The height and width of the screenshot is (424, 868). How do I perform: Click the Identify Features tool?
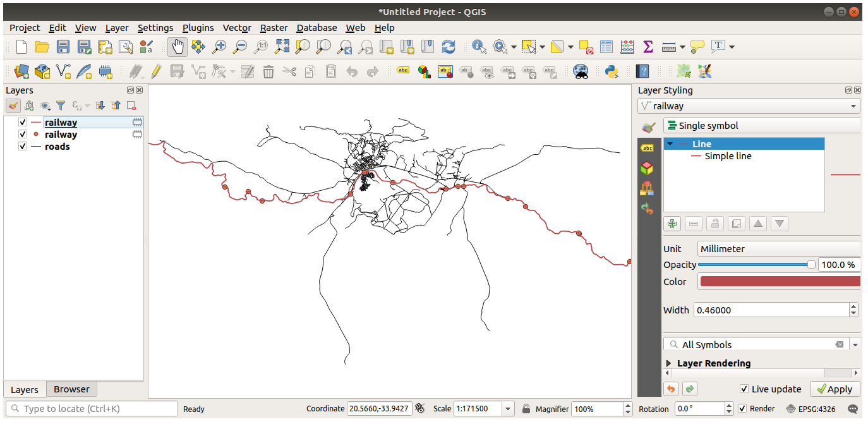coord(479,47)
